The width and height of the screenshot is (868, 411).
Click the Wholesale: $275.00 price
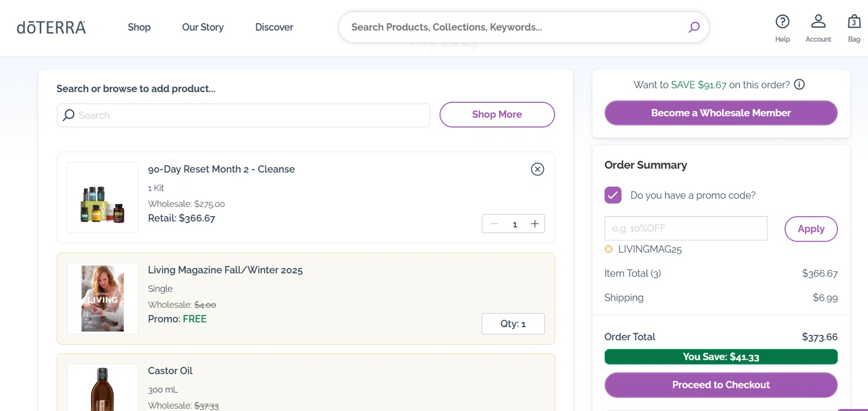tap(186, 204)
